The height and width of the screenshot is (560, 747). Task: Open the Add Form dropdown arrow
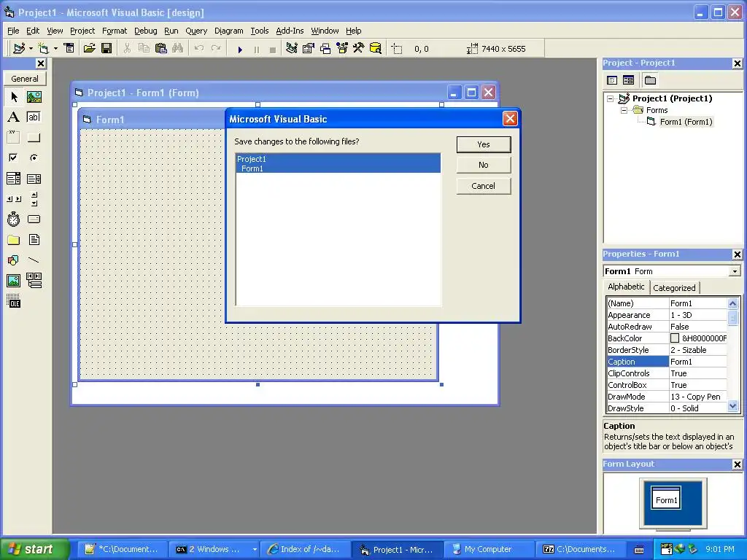click(55, 49)
